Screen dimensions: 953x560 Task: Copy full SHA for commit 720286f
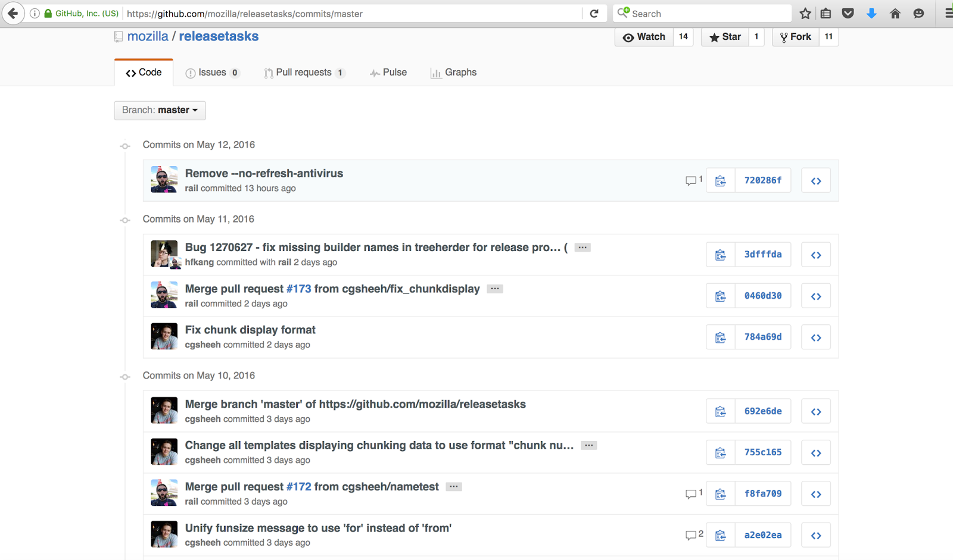click(720, 181)
